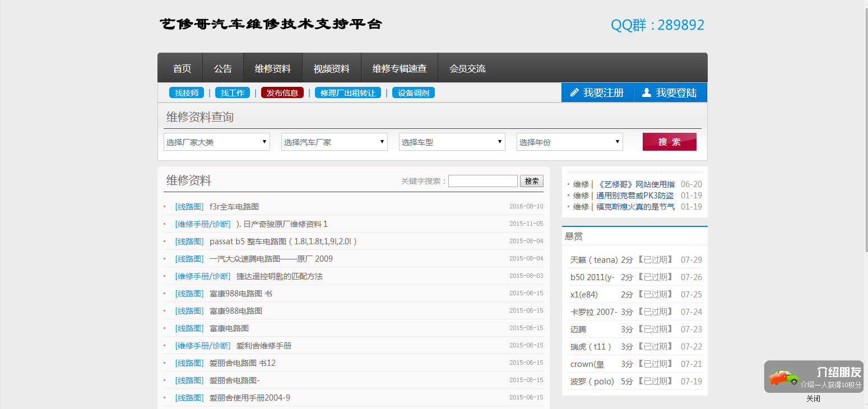Select the 维修资料 navigation tab

tap(273, 68)
